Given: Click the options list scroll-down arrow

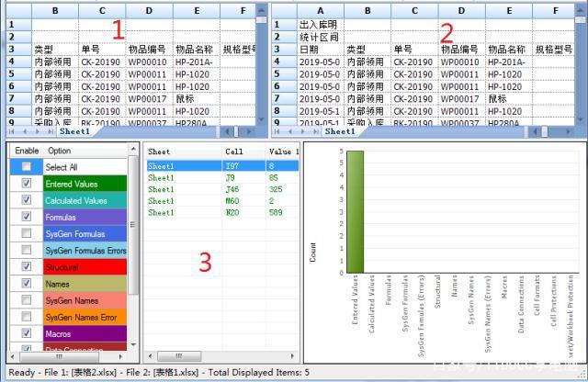Looking at the screenshot, I should pyautogui.click(x=133, y=344).
